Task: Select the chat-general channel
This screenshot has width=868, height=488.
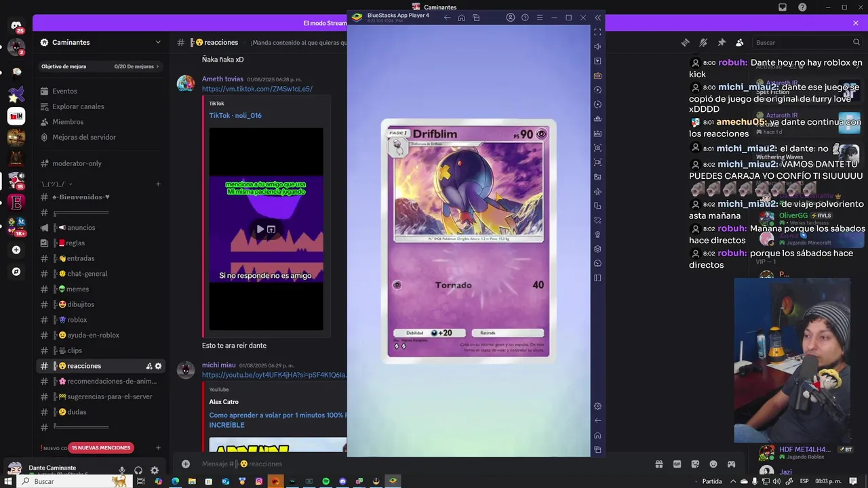Action: click(x=100, y=274)
